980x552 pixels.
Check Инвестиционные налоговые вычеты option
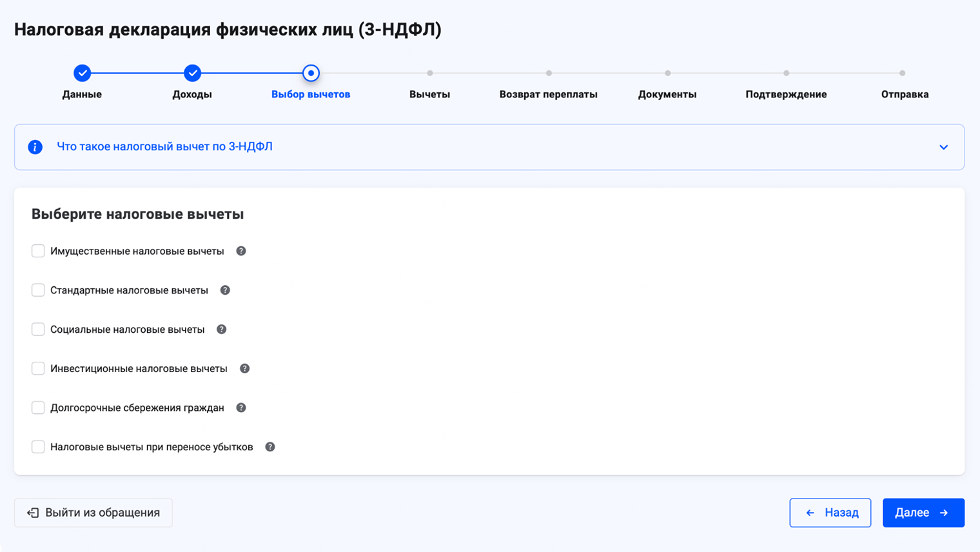[x=38, y=369]
